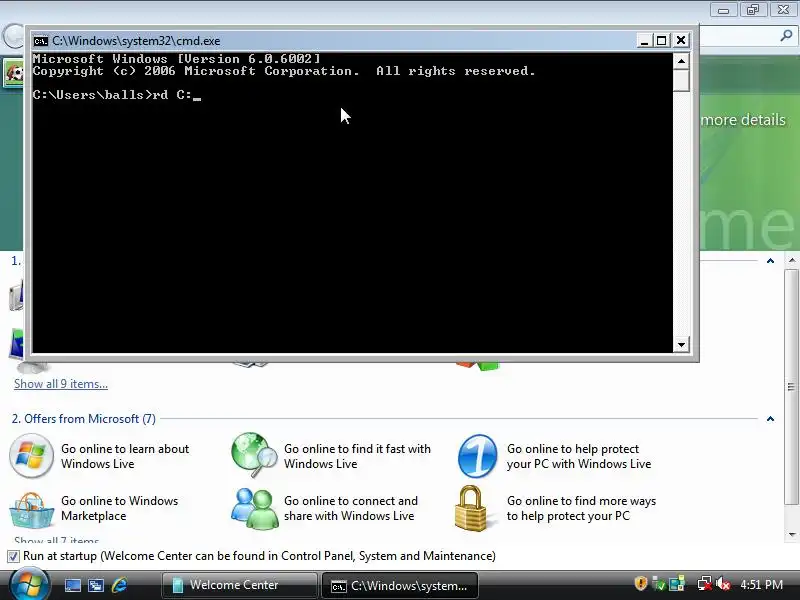Open Go online to connect and share link
Viewport: 800px width, 600px height.
tap(351, 508)
